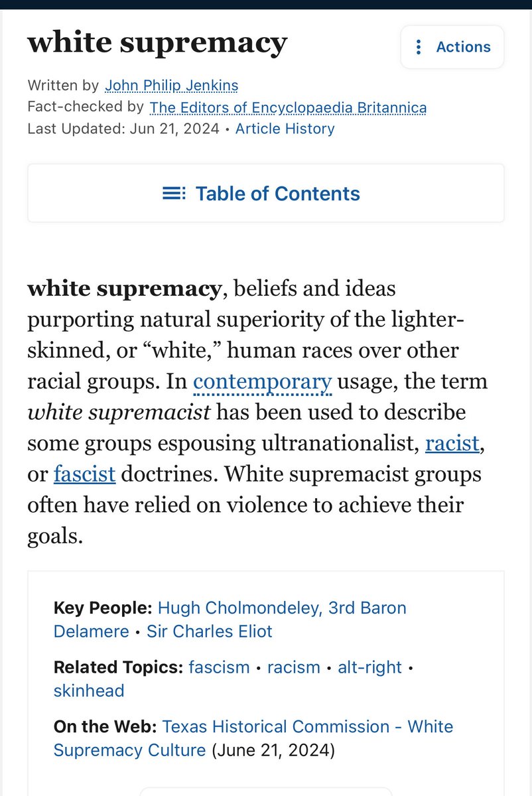The image size is (532, 796).
Task: Open the Article History link
Action: pos(285,129)
